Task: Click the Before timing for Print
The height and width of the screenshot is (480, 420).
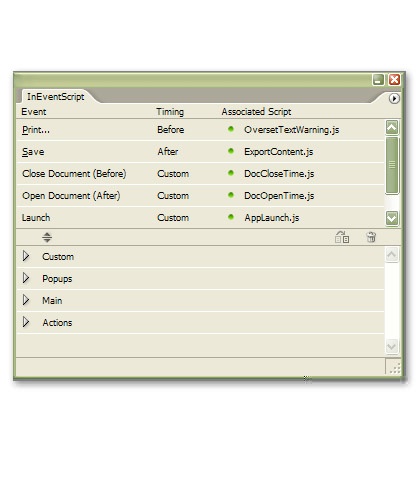Action: point(171,130)
